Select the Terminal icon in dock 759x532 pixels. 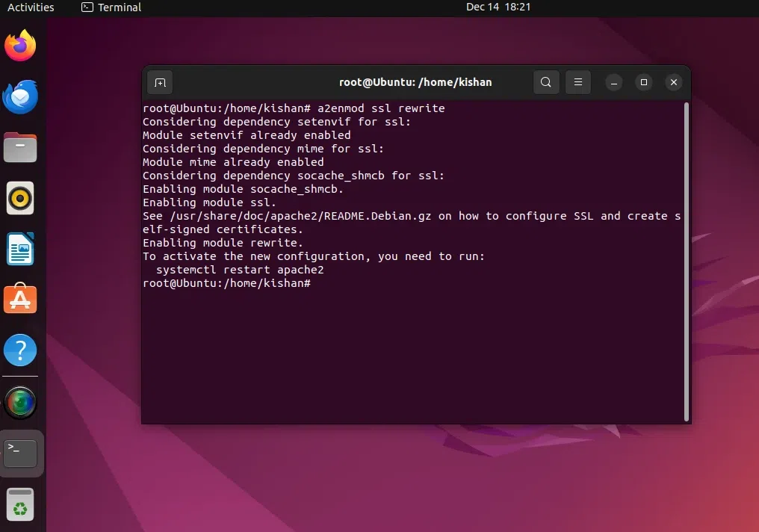pyautogui.click(x=20, y=454)
